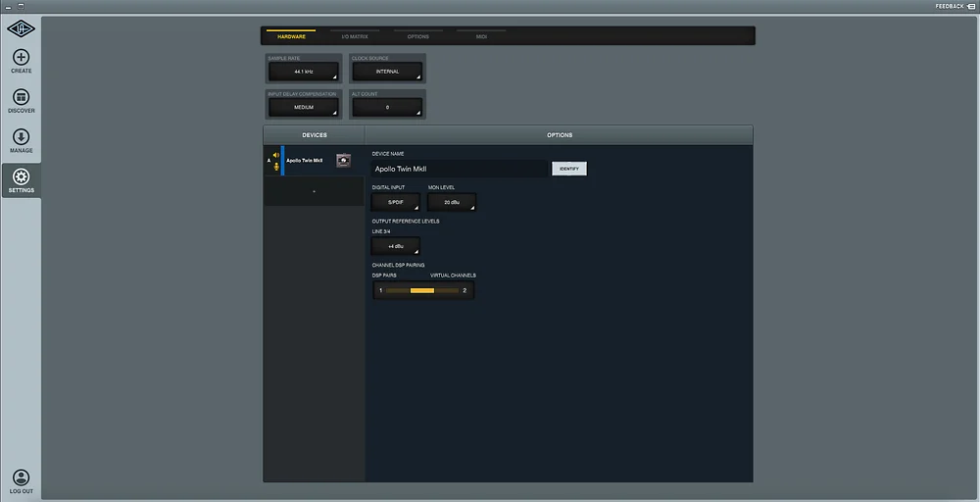Click the DSP Pairs label

pos(384,276)
